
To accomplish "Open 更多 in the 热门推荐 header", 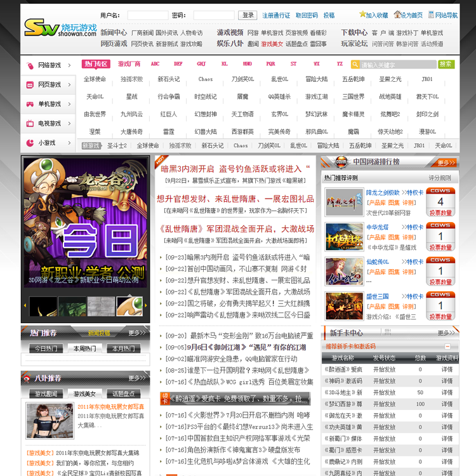I will tap(137, 333).
